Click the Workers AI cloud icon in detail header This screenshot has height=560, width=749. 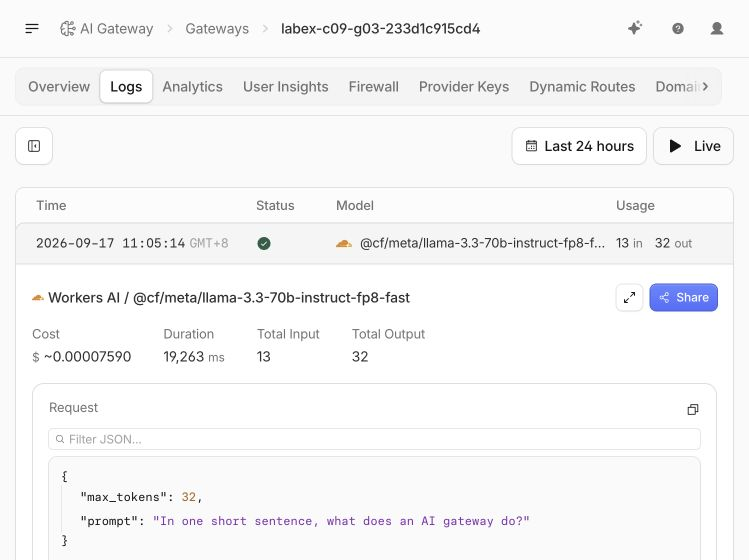click(38, 298)
